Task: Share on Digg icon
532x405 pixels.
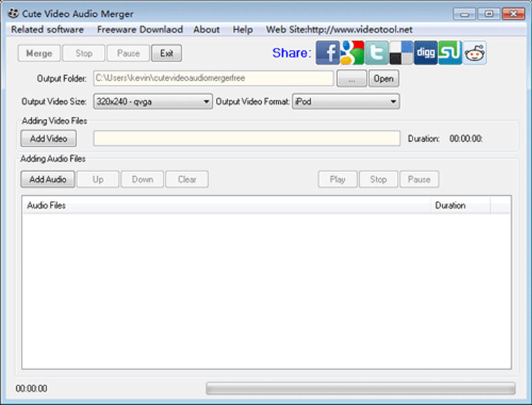Action: click(x=425, y=53)
